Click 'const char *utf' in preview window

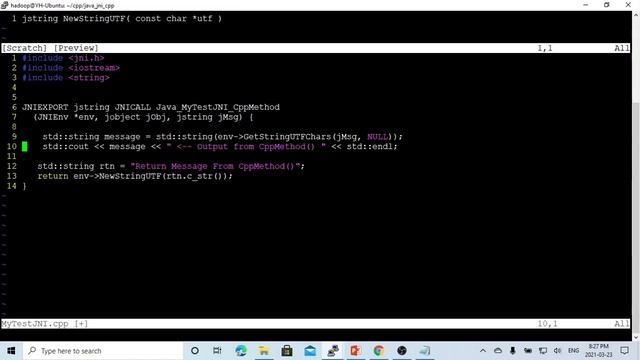[x=173, y=19]
